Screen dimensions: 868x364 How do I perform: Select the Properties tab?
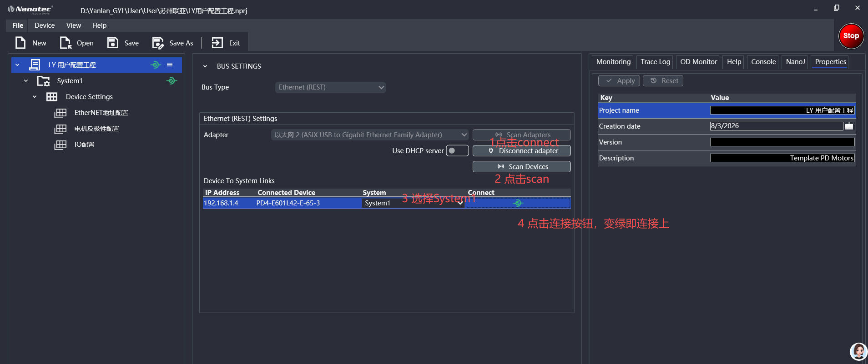[x=830, y=62]
